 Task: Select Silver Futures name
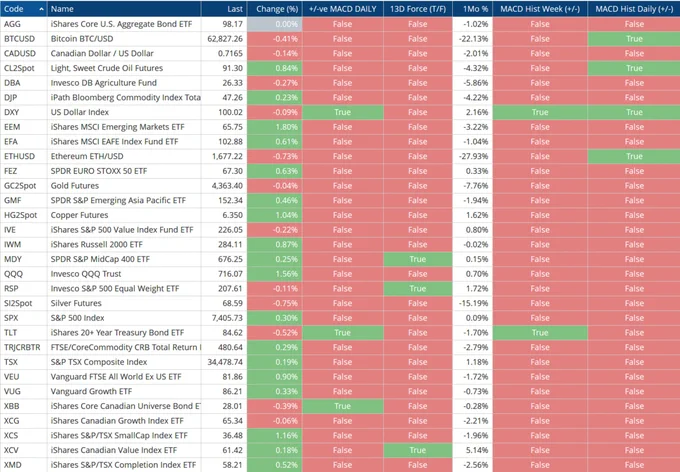(76, 303)
